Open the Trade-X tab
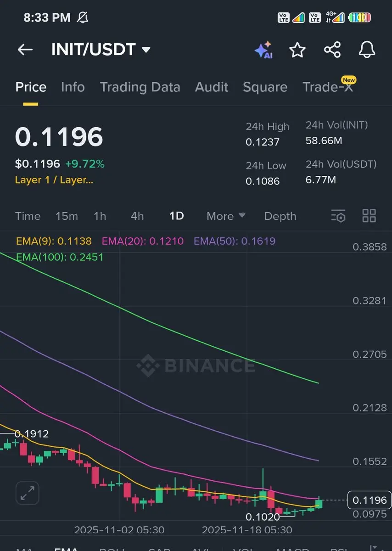The height and width of the screenshot is (551, 392). point(329,86)
